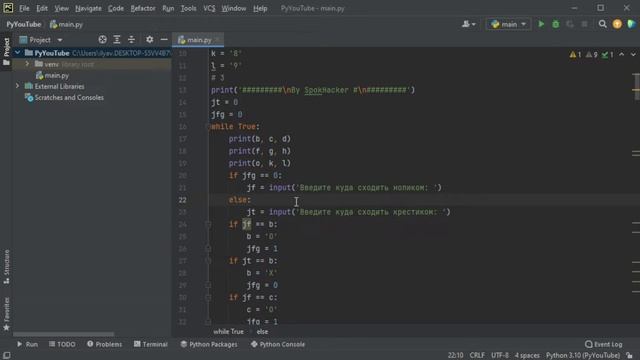Screen dimensions: 640x360
Task: Open the View menu
Action: [61, 8]
